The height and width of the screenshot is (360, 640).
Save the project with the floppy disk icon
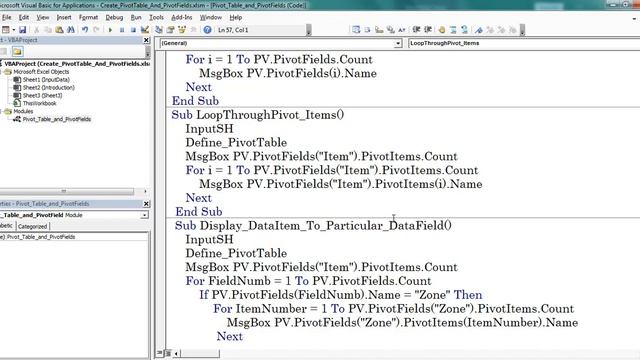coord(22,30)
